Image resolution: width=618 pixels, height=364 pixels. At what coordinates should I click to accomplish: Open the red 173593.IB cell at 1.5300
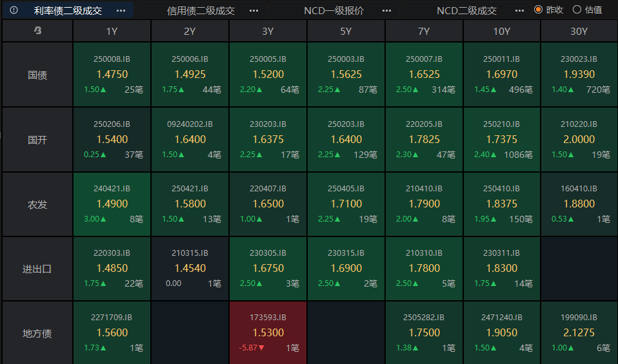268,333
